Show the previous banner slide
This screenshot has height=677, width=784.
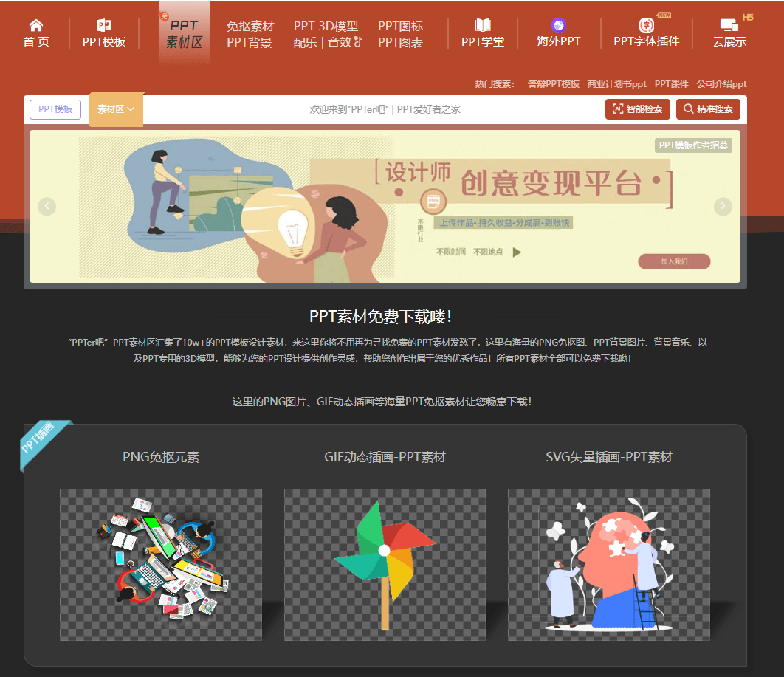click(47, 206)
